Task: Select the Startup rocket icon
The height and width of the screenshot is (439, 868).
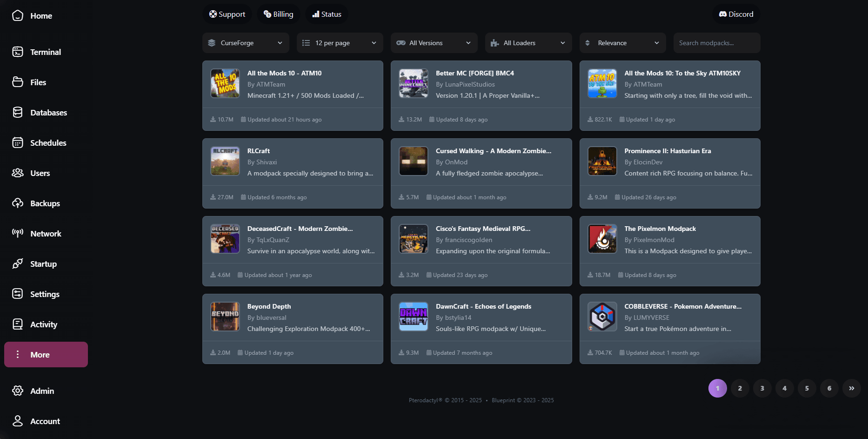Action: 18,264
